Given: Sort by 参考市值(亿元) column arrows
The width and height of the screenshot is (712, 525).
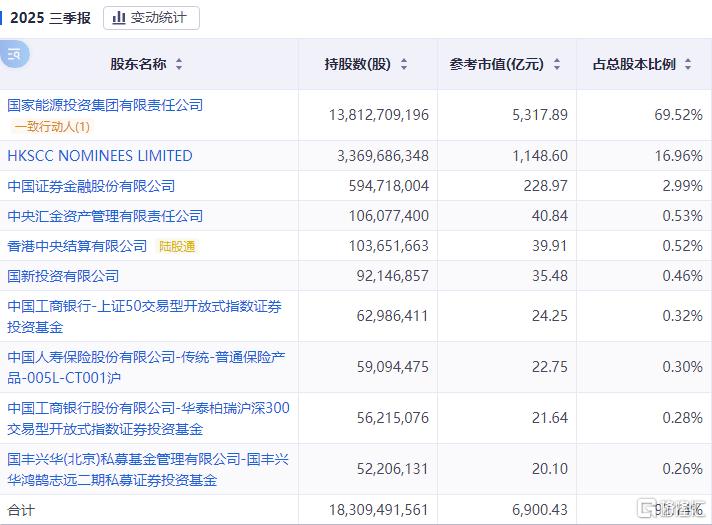Looking at the screenshot, I should click(557, 64).
